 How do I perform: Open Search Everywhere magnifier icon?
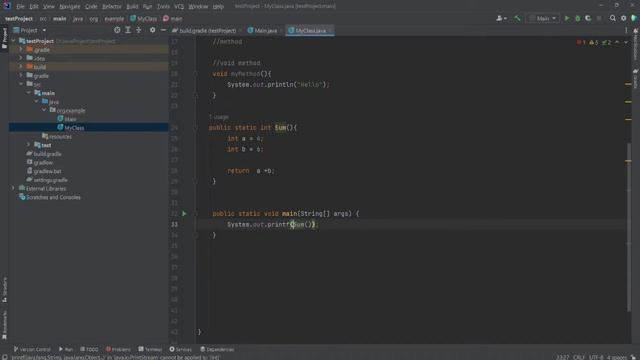coord(613,18)
